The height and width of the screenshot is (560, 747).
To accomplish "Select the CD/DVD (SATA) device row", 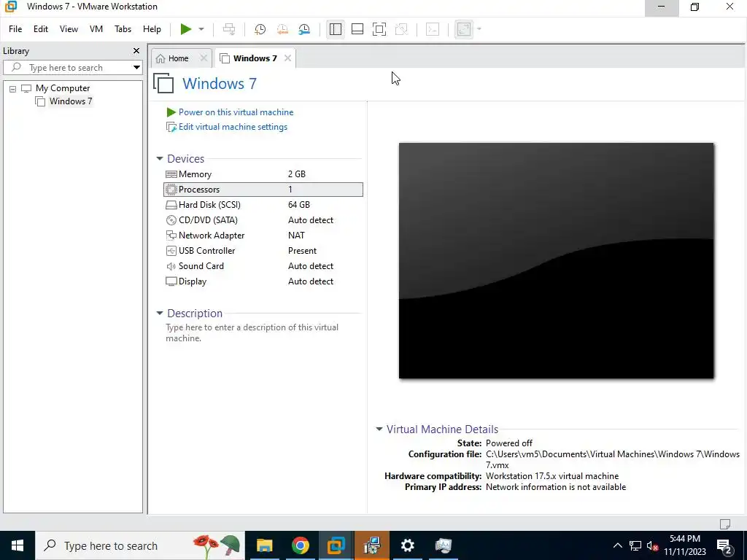I will tap(263, 220).
